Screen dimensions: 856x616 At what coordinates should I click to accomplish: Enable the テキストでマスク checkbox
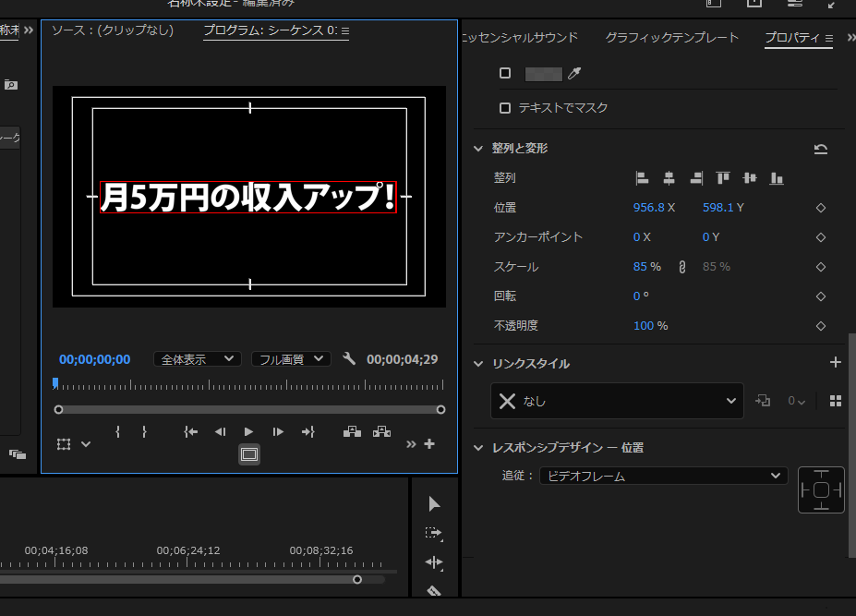[505, 108]
